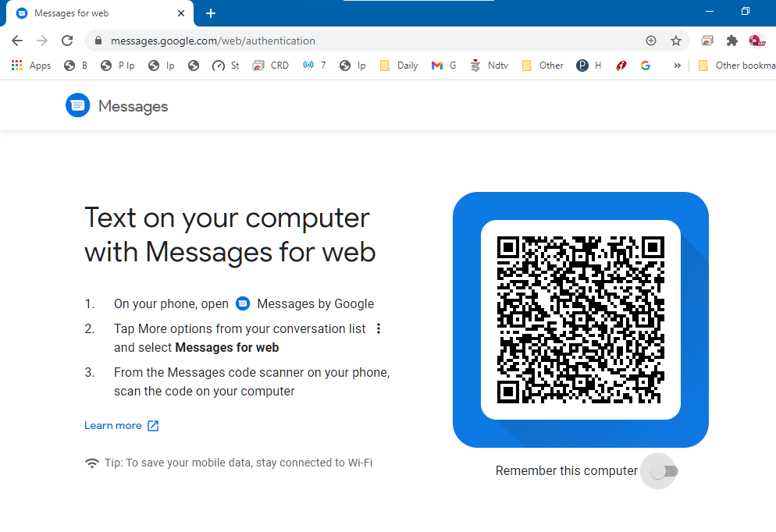The width and height of the screenshot is (776, 532).
Task: Open the Ip bookmark right after P Ip
Action: tap(162, 66)
